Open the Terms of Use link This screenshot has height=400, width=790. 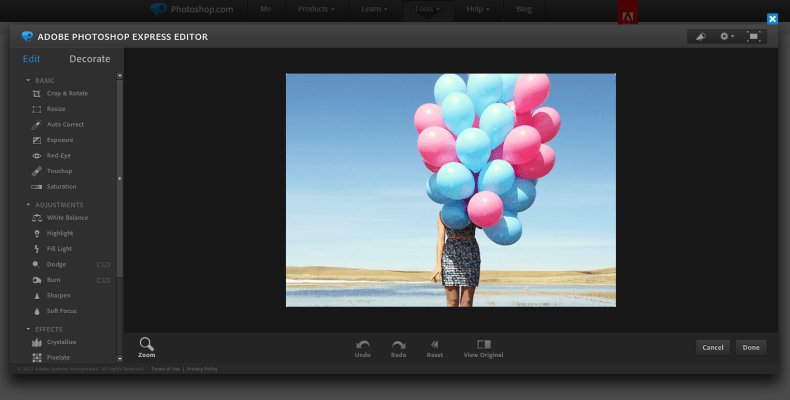point(165,369)
